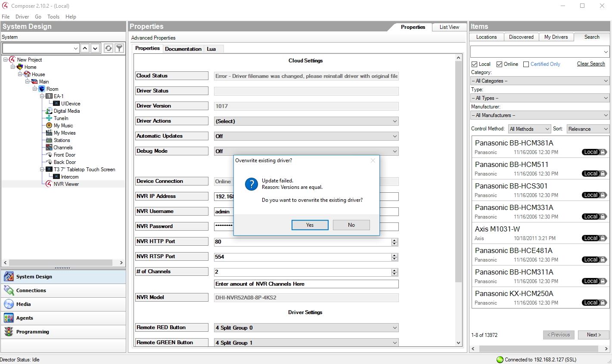Image resolution: width=612 pixels, height=364 pixels.
Task: Click the Main floor icon in tree
Action: tap(34, 81)
